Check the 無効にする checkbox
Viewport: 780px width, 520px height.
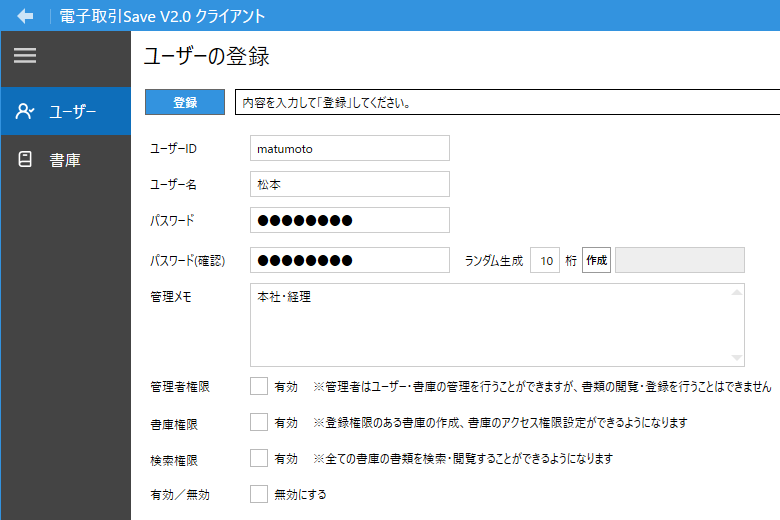(x=259, y=494)
